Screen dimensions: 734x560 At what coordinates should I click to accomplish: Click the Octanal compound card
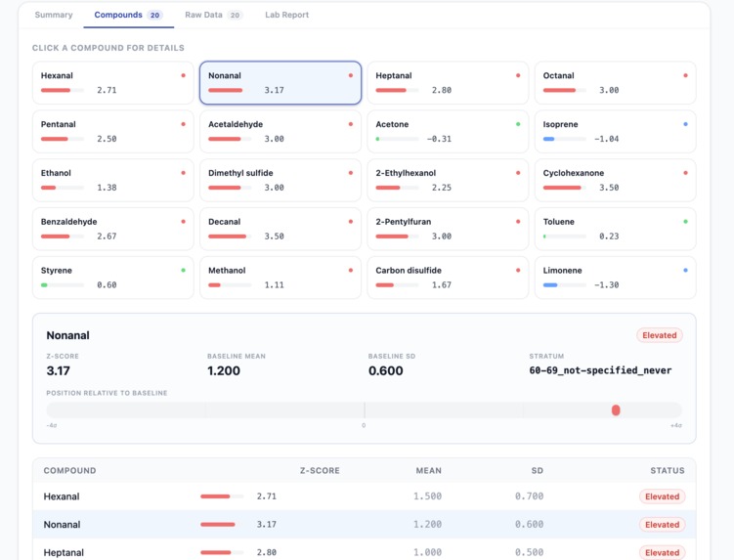click(615, 83)
